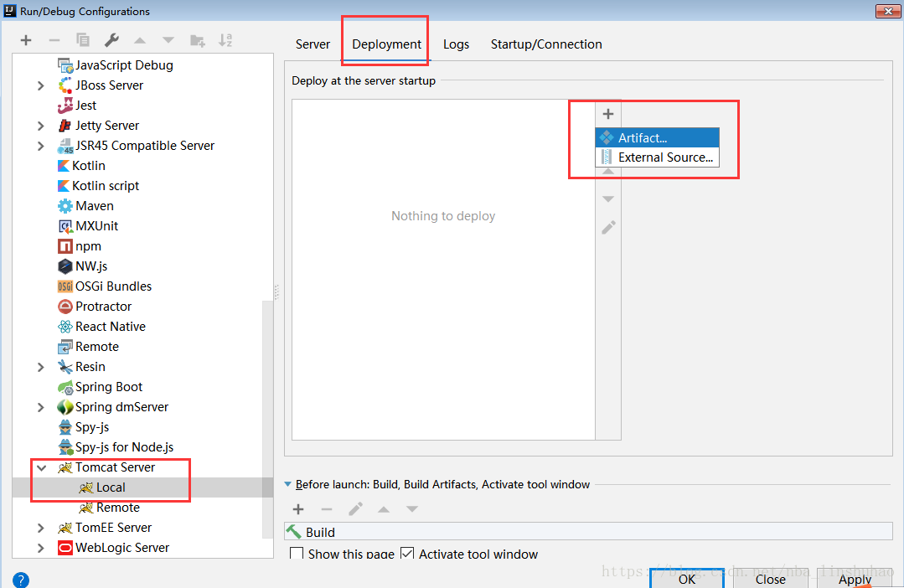Select Maven configuration type
Image resolution: width=904 pixels, height=588 pixels.
pos(85,206)
